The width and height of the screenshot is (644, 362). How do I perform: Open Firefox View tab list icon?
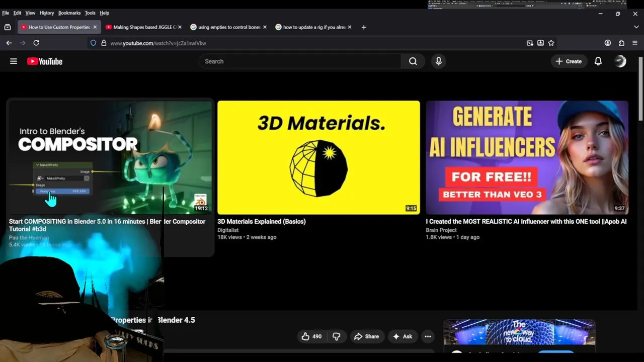[x=8, y=27]
